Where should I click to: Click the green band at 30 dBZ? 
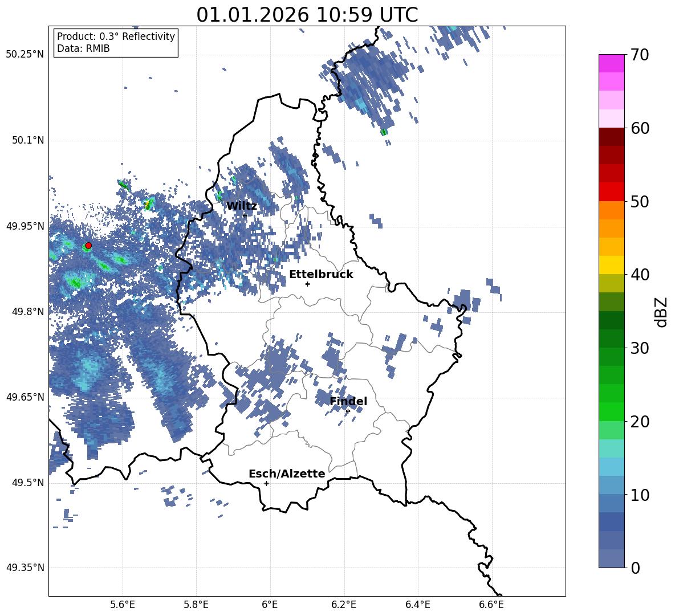click(x=612, y=357)
